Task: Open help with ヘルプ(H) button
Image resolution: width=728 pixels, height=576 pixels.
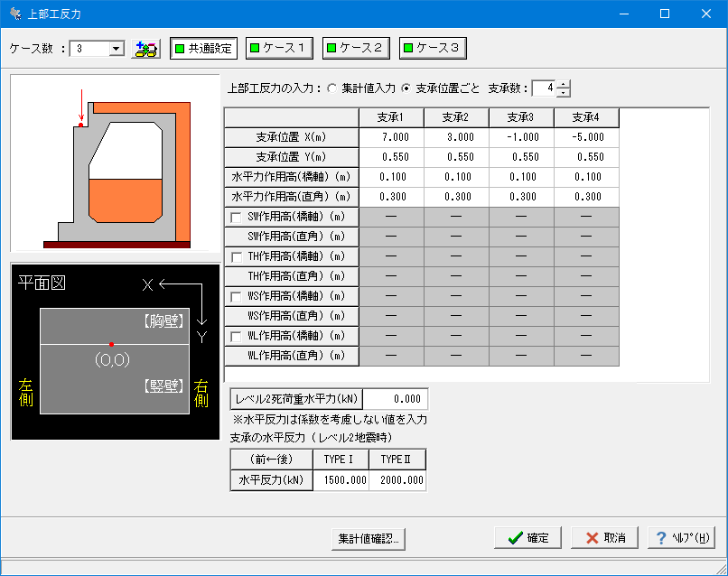Action: 682,538
